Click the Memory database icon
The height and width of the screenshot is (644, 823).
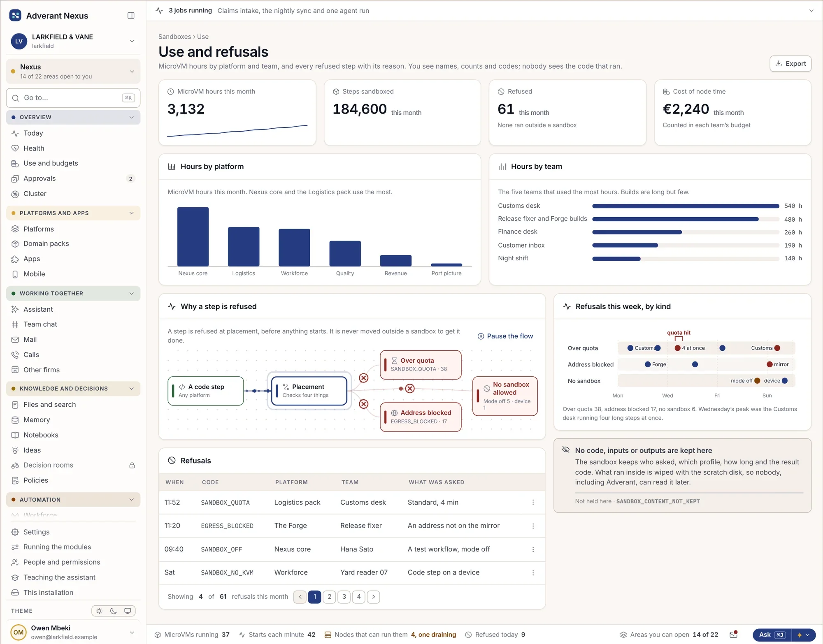coord(15,420)
